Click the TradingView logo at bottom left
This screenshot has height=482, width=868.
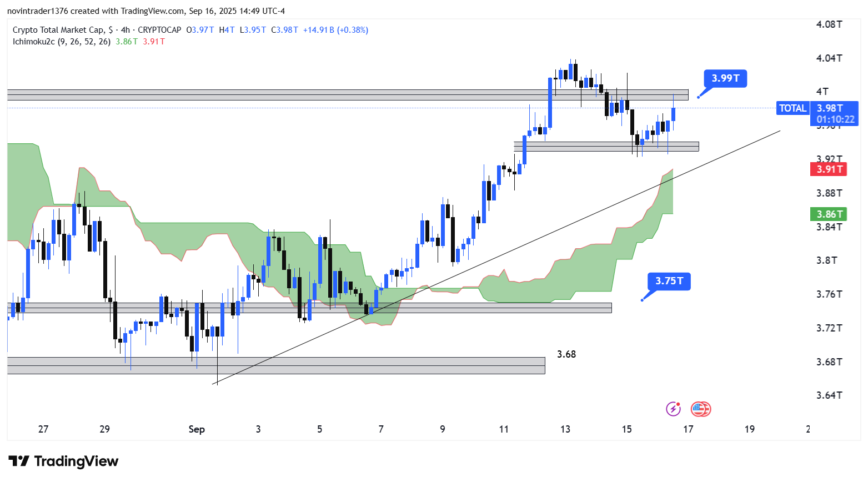click(x=63, y=461)
